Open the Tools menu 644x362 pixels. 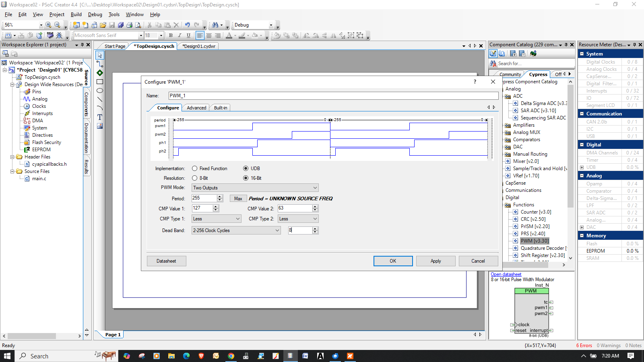point(114,14)
